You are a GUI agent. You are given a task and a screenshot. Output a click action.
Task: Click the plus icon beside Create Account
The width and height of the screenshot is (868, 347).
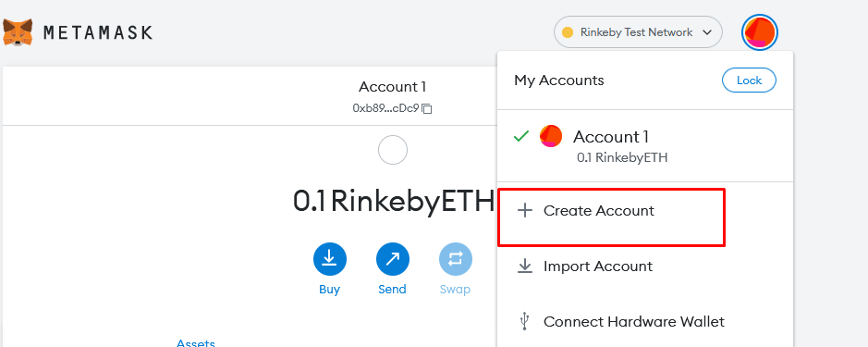pyautogui.click(x=524, y=211)
